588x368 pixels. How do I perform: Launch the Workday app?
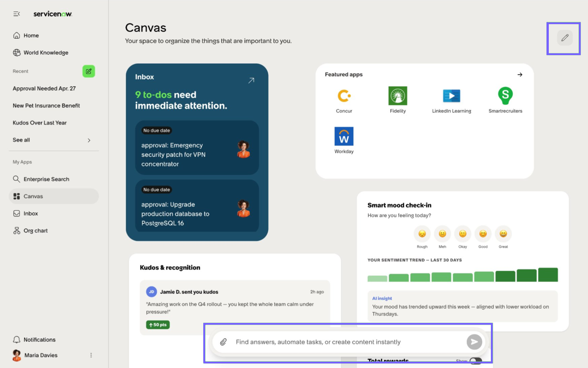coord(344,141)
